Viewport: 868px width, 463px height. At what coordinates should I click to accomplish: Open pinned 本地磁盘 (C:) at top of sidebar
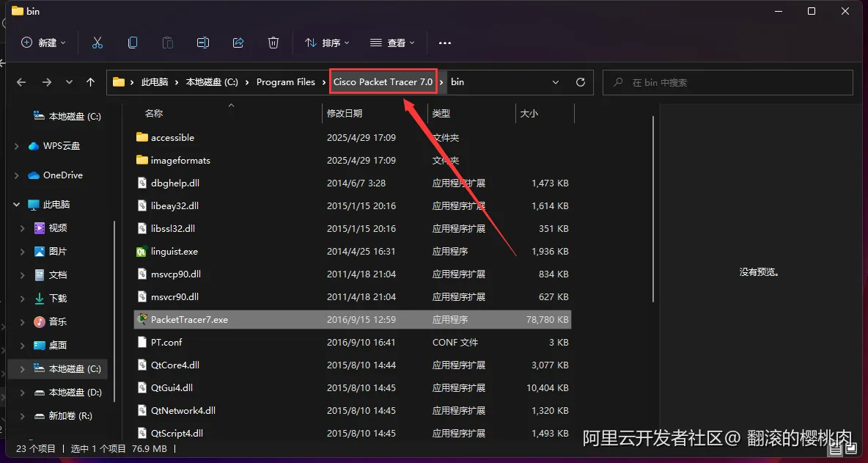click(74, 117)
